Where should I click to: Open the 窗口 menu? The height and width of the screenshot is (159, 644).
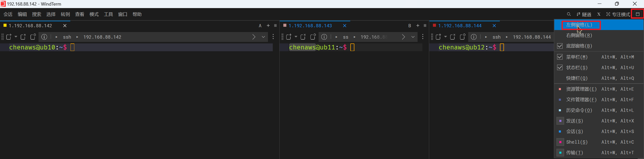[x=123, y=14]
